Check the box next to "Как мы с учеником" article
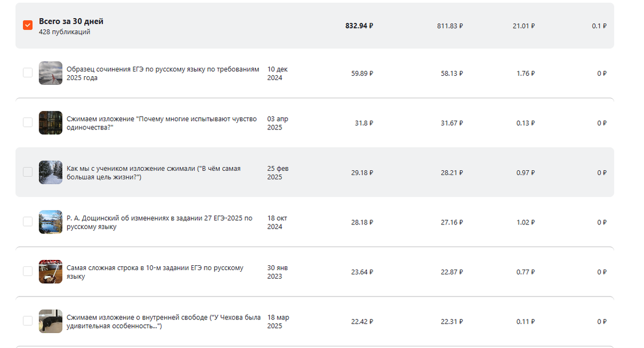644x348 pixels. tap(27, 172)
